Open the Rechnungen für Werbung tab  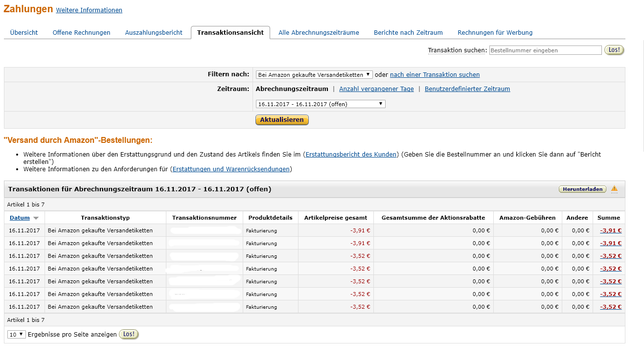pos(495,33)
